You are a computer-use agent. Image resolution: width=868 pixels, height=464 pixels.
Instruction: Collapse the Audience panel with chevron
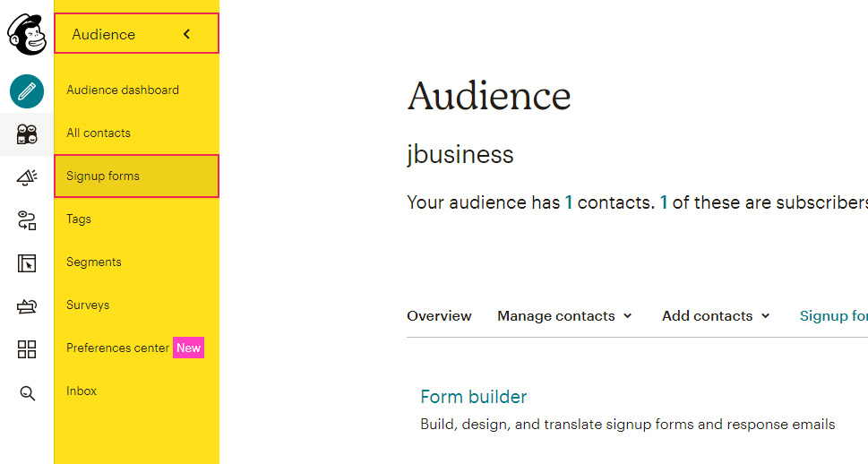click(187, 34)
